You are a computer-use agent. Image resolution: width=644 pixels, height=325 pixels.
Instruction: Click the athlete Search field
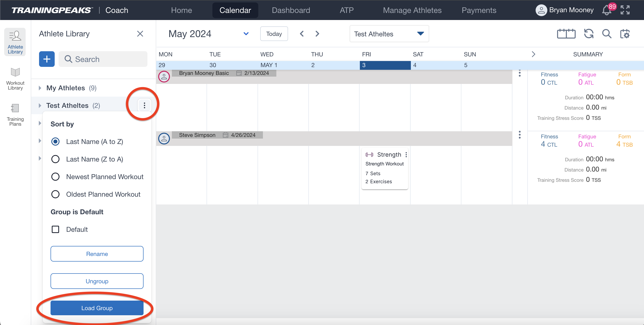pos(103,59)
